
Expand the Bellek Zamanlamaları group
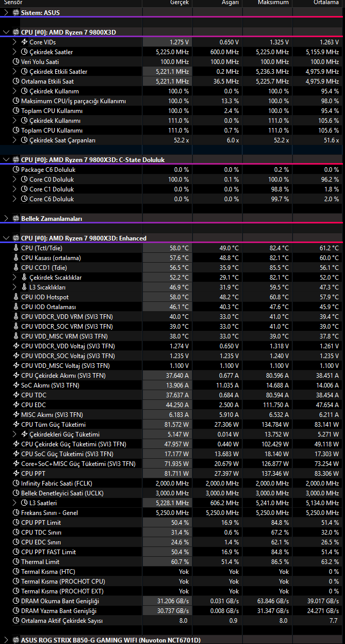coord(6,219)
